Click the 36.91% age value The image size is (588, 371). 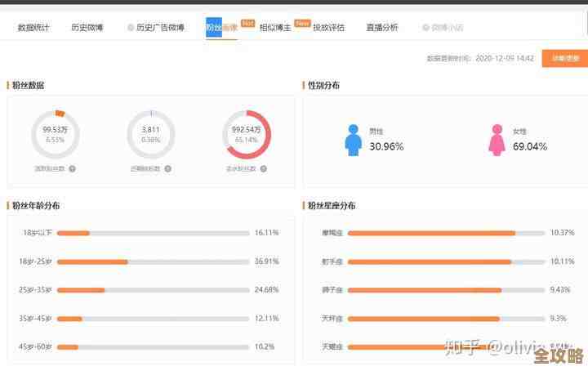[266, 261]
